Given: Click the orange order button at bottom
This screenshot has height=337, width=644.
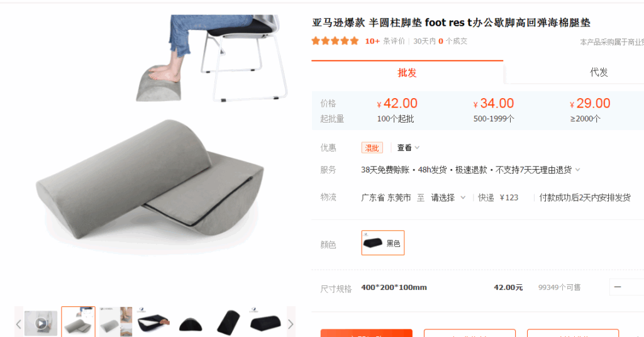Looking at the screenshot, I should point(367,333).
